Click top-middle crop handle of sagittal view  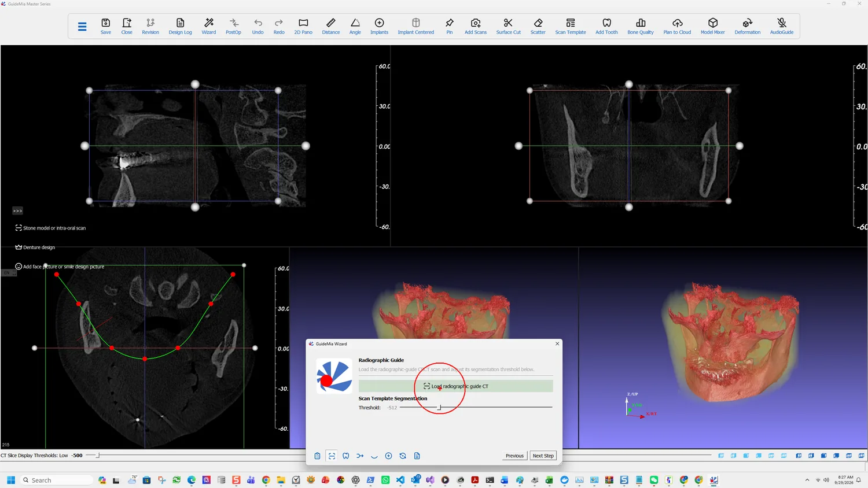click(195, 84)
